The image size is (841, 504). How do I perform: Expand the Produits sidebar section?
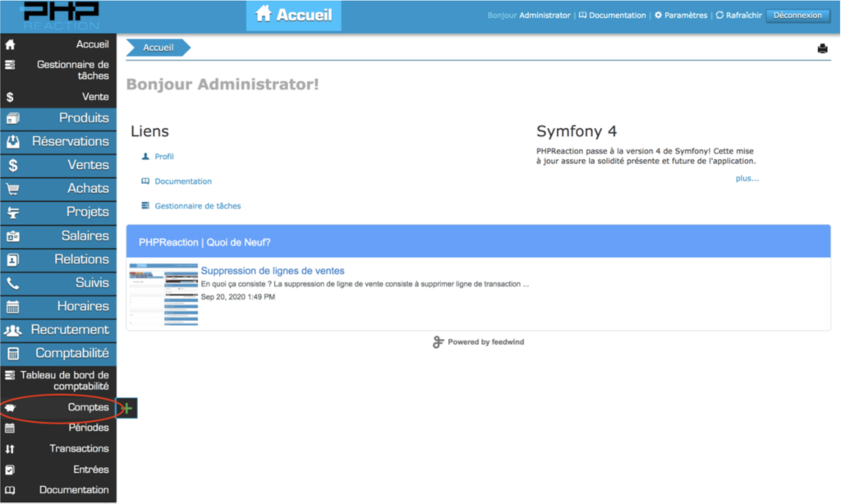pyautogui.click(x=58, y=118)
